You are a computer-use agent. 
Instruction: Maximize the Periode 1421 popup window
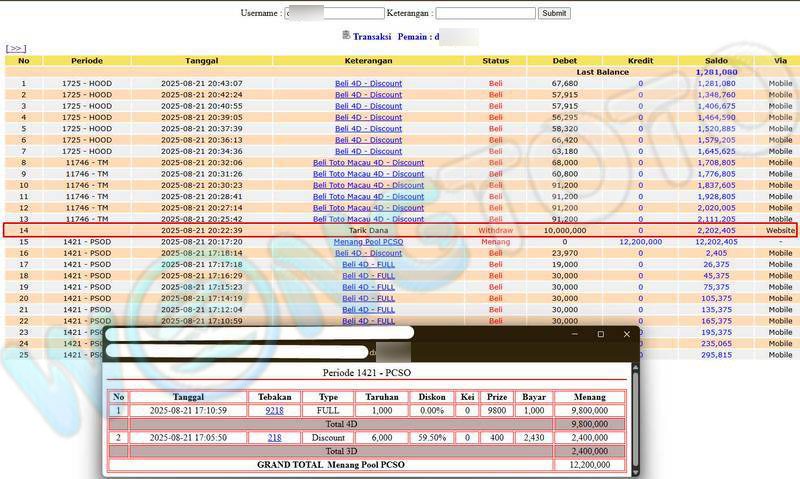pyautogui.click(x=600, y=334)
